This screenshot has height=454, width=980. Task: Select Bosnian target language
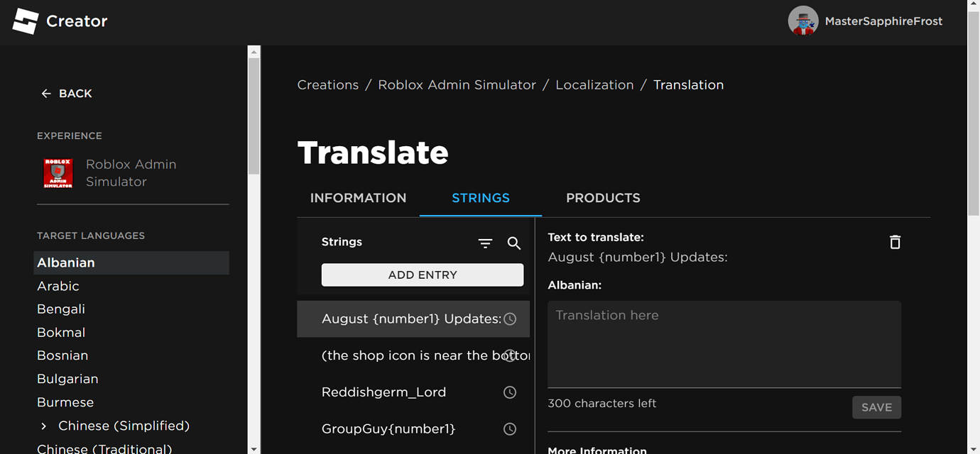(x=62, y=355)
